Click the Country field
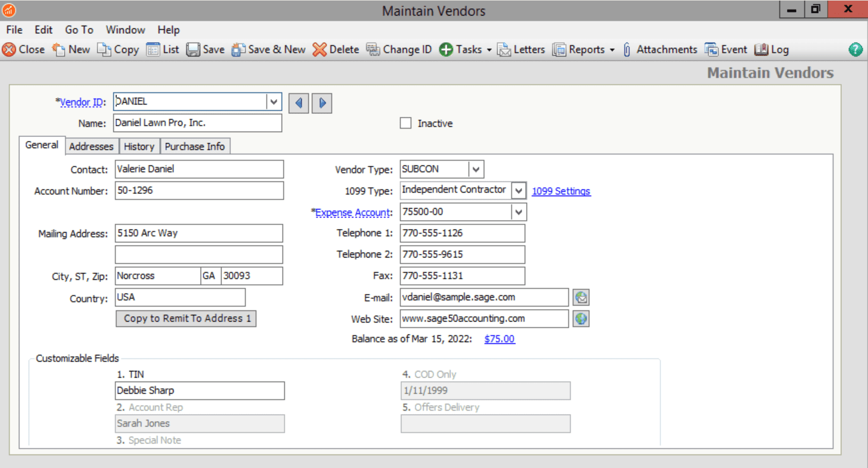Screen dimensions: 868x468 (x=180, y=297)
